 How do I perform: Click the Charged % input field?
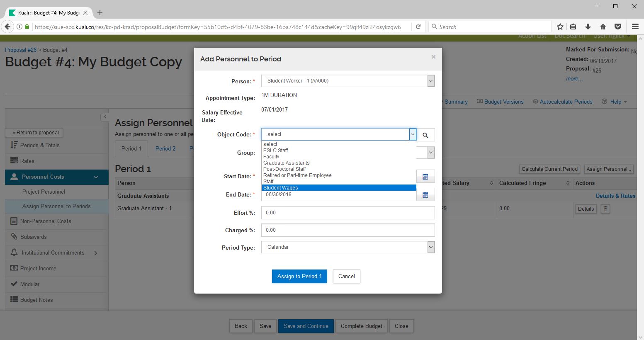pos(348,230)
